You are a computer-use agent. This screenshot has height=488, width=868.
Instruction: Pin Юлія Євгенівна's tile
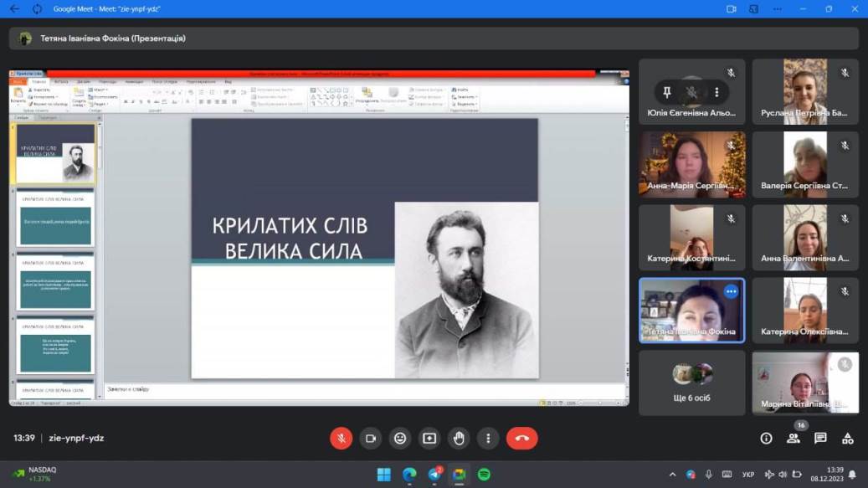(x=666, y=92)
